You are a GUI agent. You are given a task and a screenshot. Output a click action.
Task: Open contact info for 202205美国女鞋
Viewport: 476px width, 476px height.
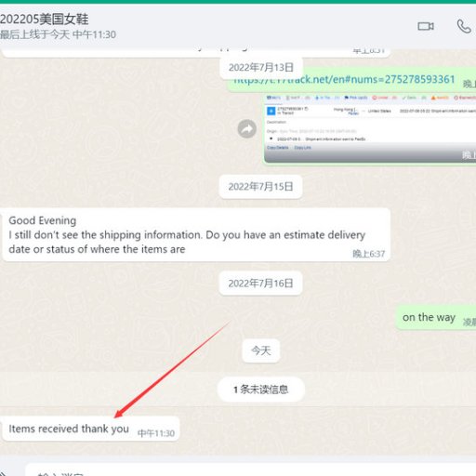click(x=45, y=20)
